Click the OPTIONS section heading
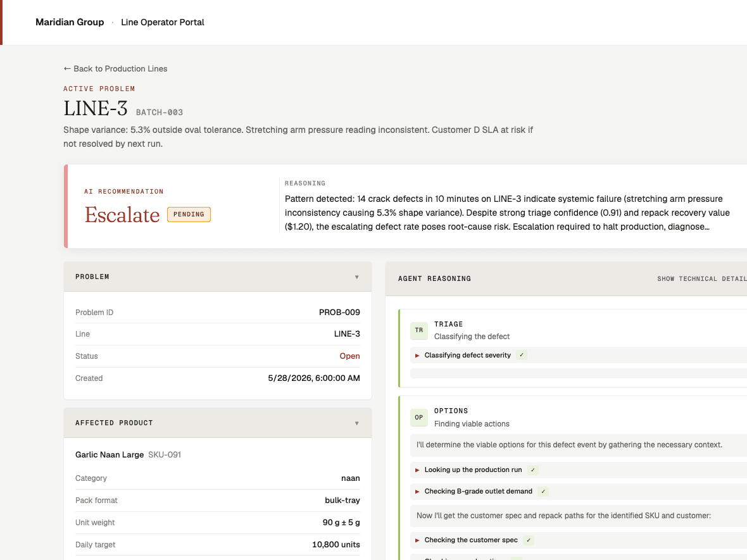Screen dimensions: 747x560 (x=451, y=411)
